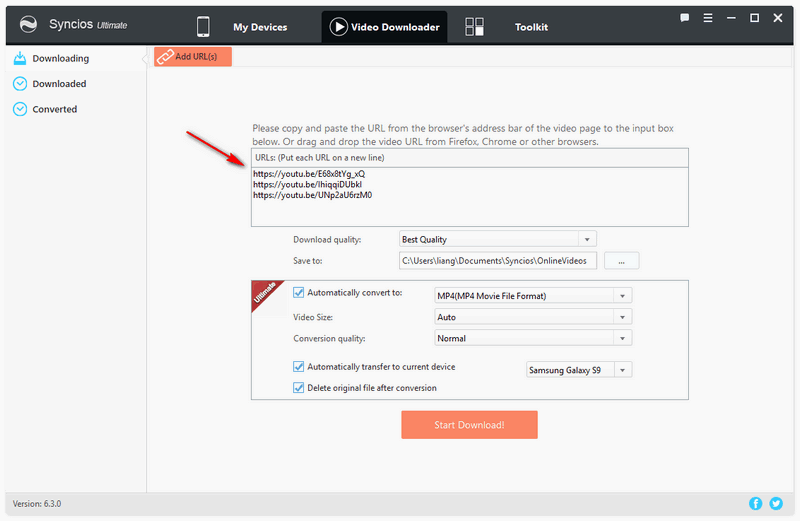The height and width of the screenshot is (521, 800).
Task: Open the feedback chat bubble icon
Action: click(x=684, y=18)
